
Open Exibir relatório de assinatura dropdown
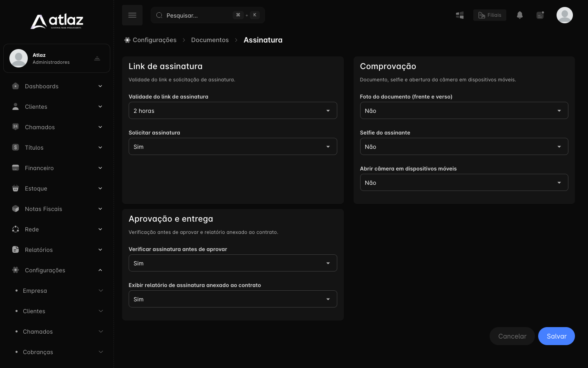click(233, 299)
